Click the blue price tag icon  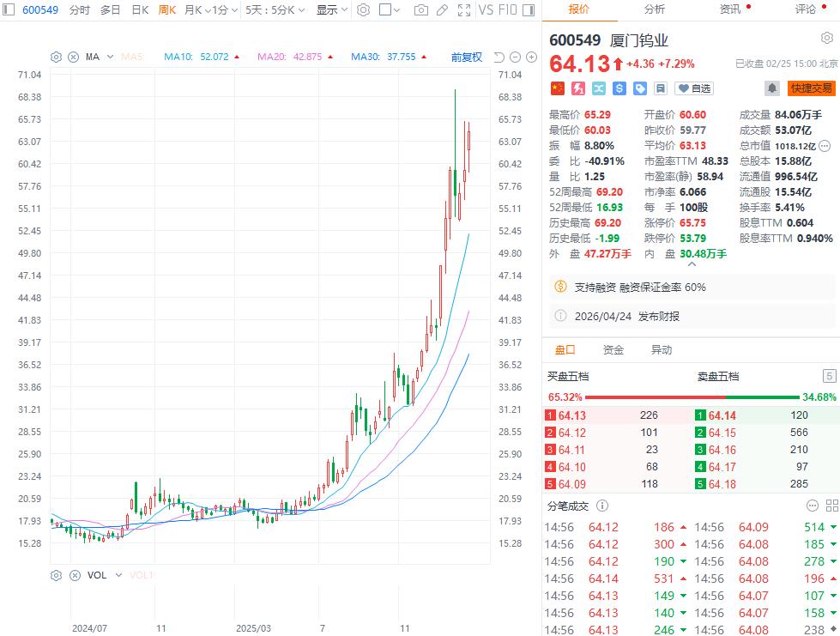(639, 88)
